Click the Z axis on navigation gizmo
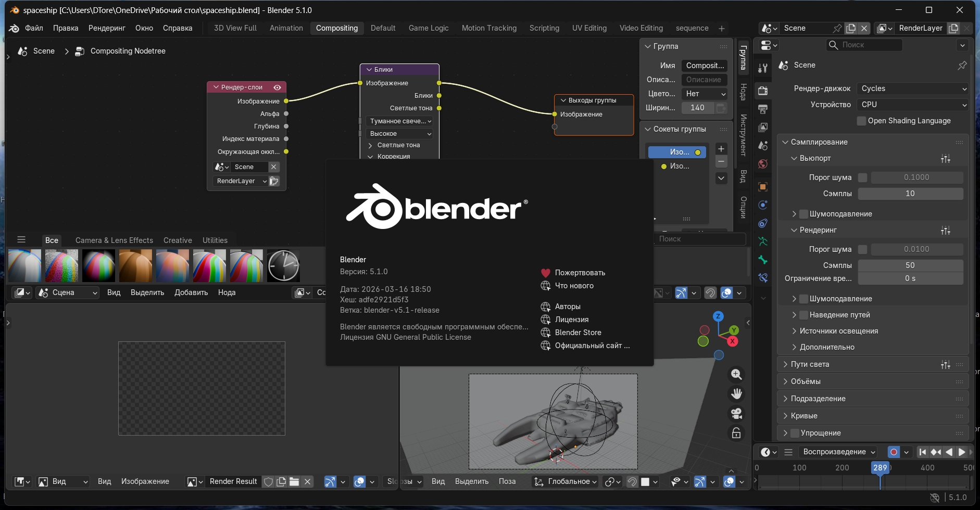 point(718,316)
